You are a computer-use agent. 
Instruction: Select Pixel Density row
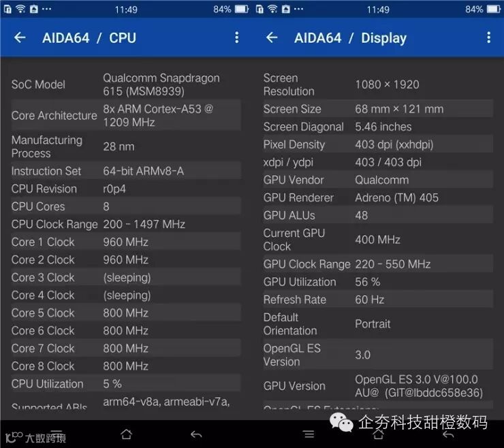click(x=378, y=144)
